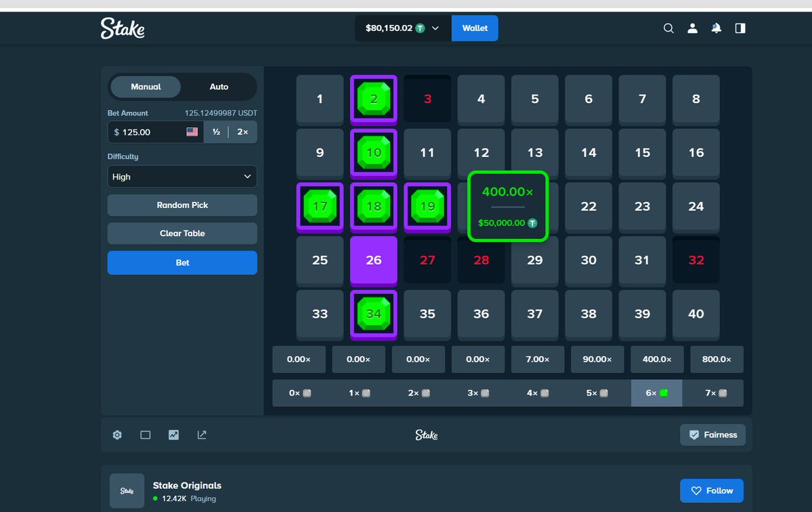Screen dimensions: 812x512
Task: Open the user profile icon
Action: coord(692,28)
